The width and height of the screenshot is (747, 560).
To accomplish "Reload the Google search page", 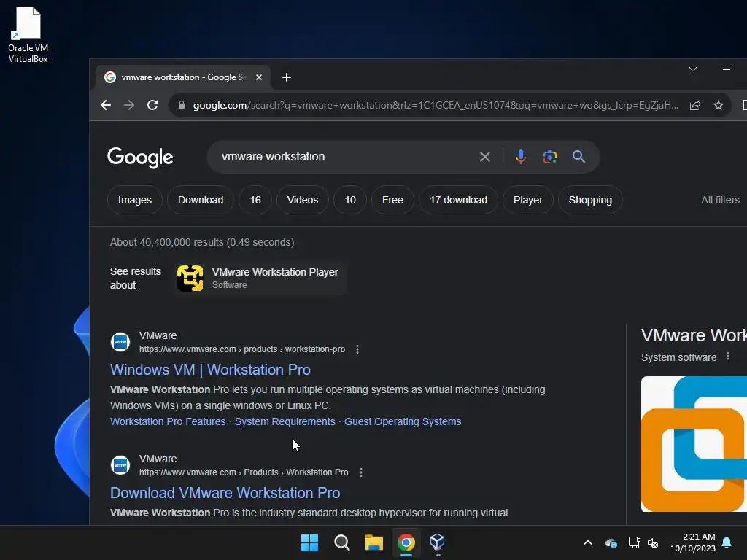I will (152, 105).
